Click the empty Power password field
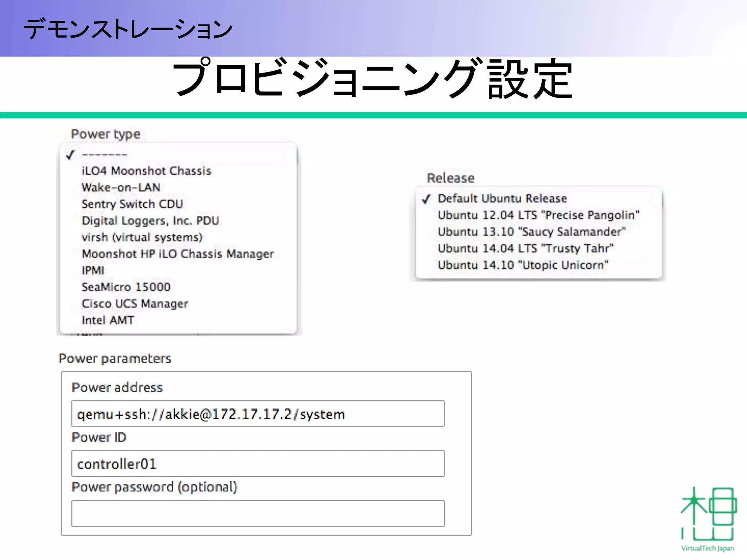This screenshot has width=747, height=560. tap(258, 513)
